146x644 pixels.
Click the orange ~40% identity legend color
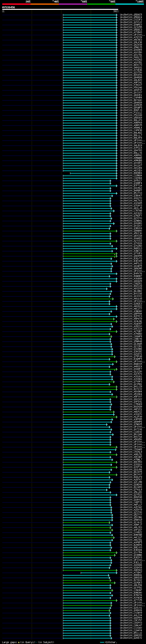45,4
